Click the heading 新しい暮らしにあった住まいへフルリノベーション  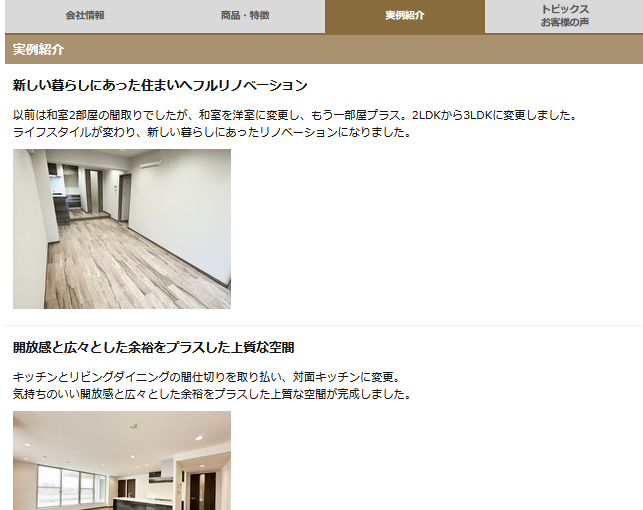coord(160,85)
